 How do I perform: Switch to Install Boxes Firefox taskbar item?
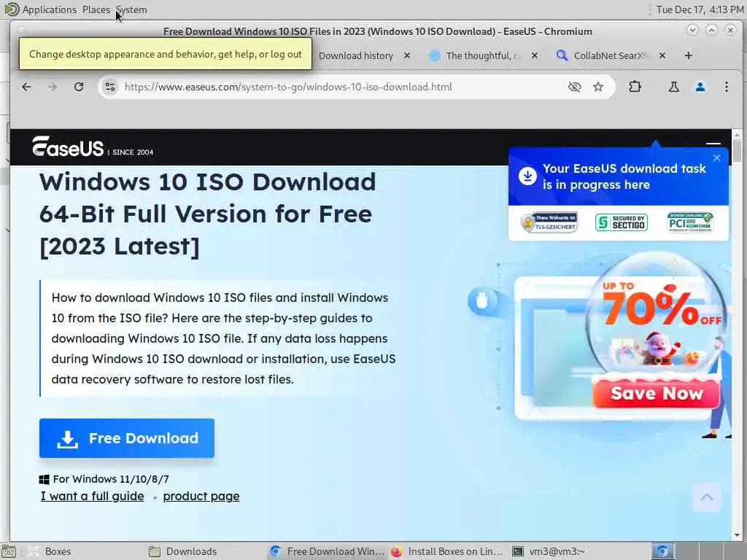[448, 551]
